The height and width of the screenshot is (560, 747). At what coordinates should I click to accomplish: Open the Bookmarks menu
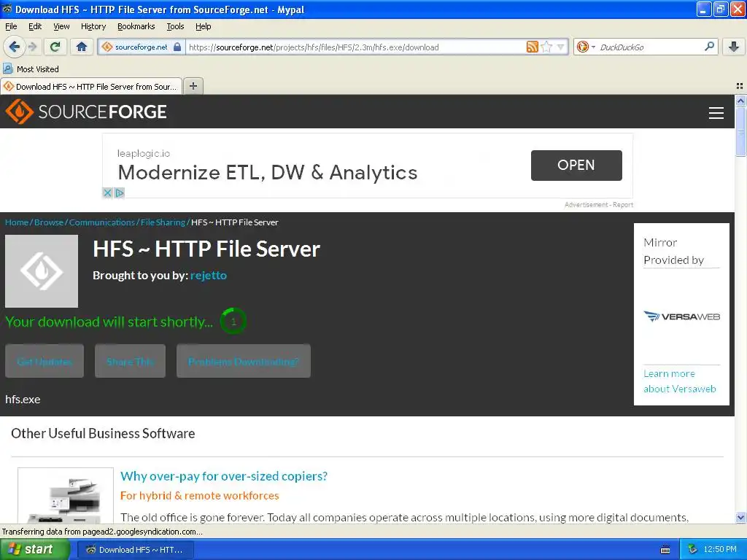coord(136,26)
